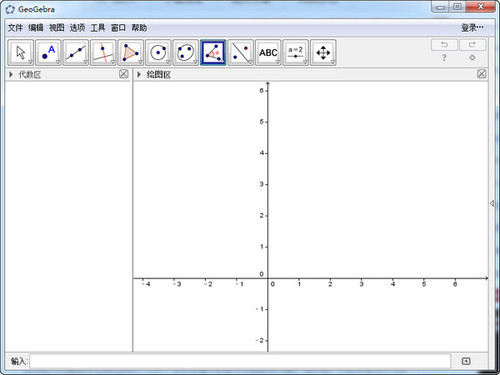500x375 pixels.
Task: Open the 选项 menu
Action: 77,28
